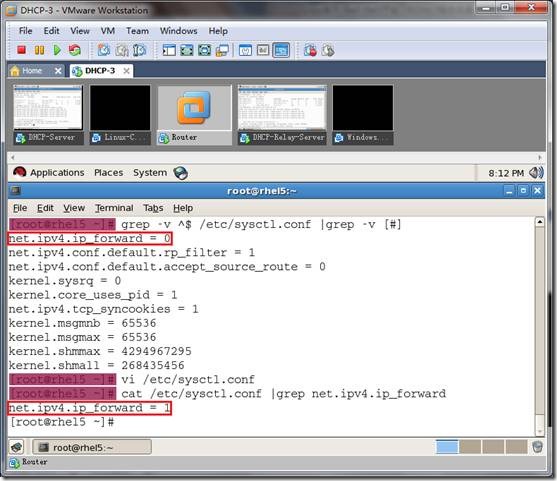Select the DHCP-Server VM thumbnail
The width and height of the screenshot is (557, 481).
48,114
